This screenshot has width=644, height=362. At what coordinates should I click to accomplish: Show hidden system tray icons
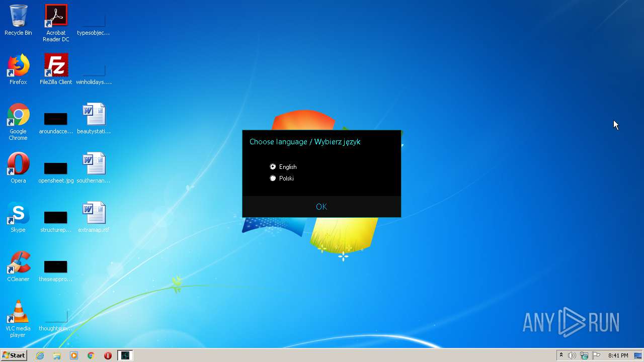pos(561,355)
